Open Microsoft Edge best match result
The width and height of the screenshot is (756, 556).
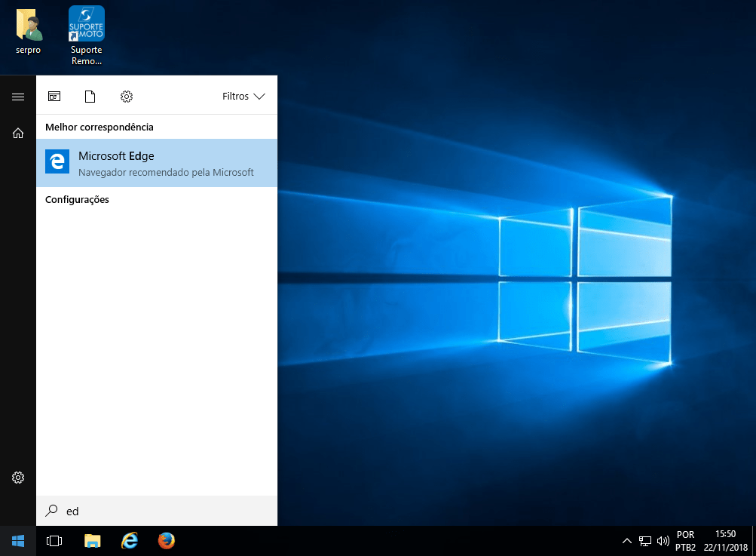pyautogui.click(x=157, y=163)
